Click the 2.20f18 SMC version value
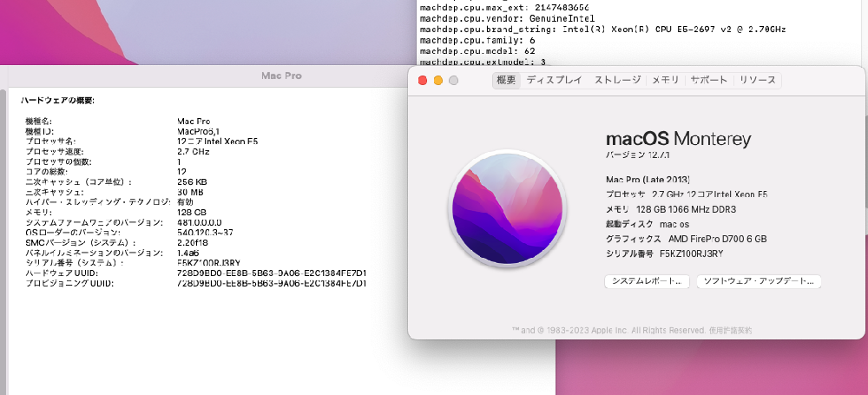868x395 pixels. 192,243
